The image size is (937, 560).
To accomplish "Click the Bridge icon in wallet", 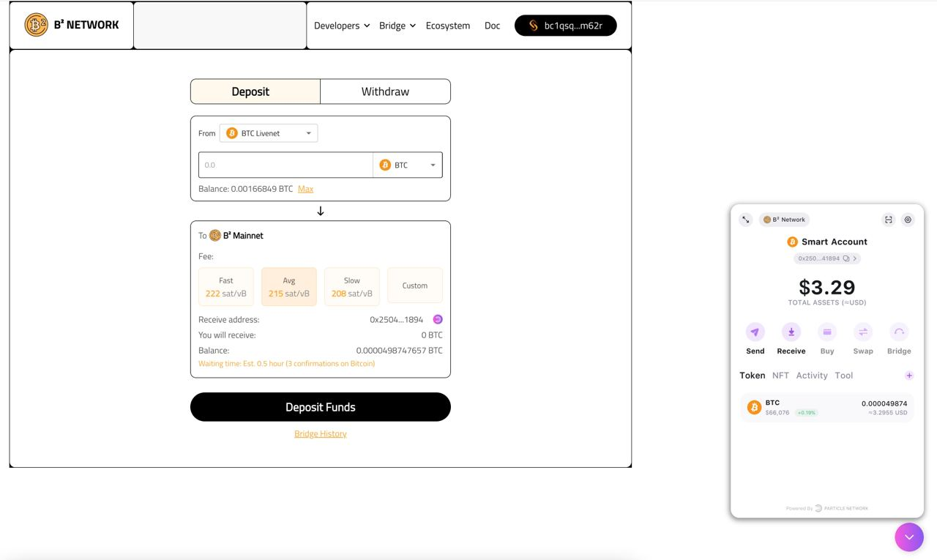I will pyautogui.click(x=899, y=332).
